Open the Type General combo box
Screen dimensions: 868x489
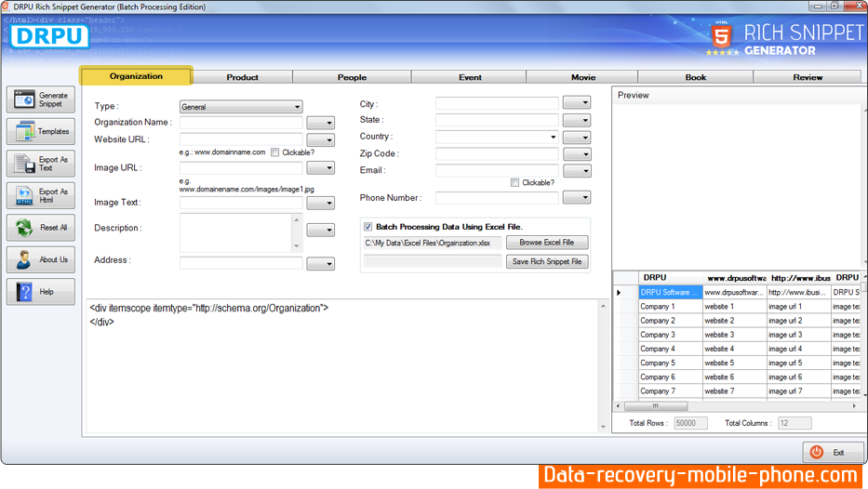coord(241,107)
